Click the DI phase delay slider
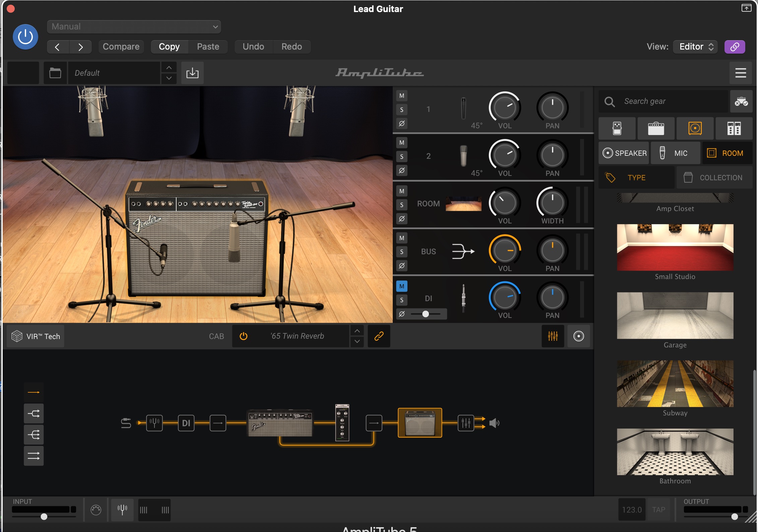The width and height of the screenshot is (758, 532). [426, 314]
